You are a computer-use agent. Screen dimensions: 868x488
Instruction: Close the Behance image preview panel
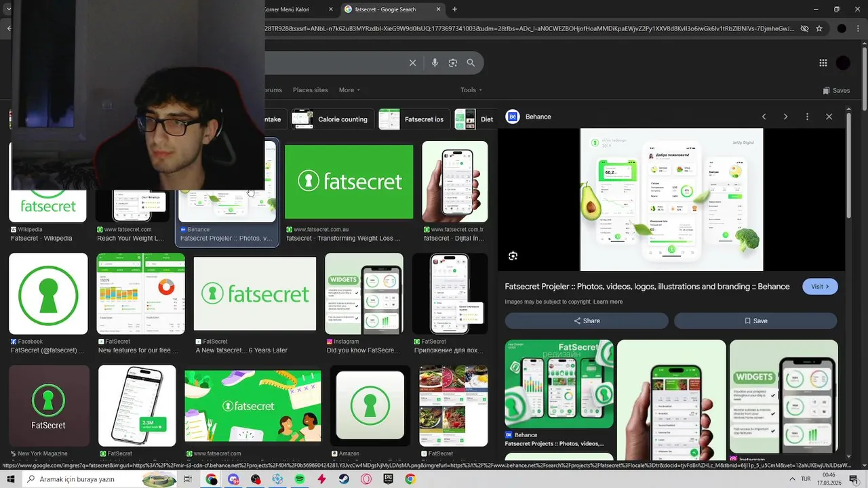[829, 117]
